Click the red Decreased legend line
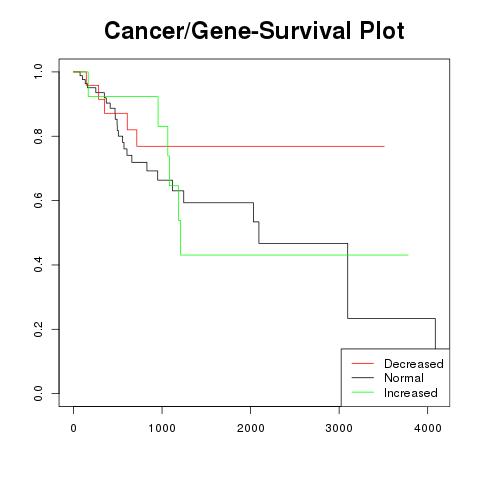This screenshot has width=480, height=480. coord(363,363)
